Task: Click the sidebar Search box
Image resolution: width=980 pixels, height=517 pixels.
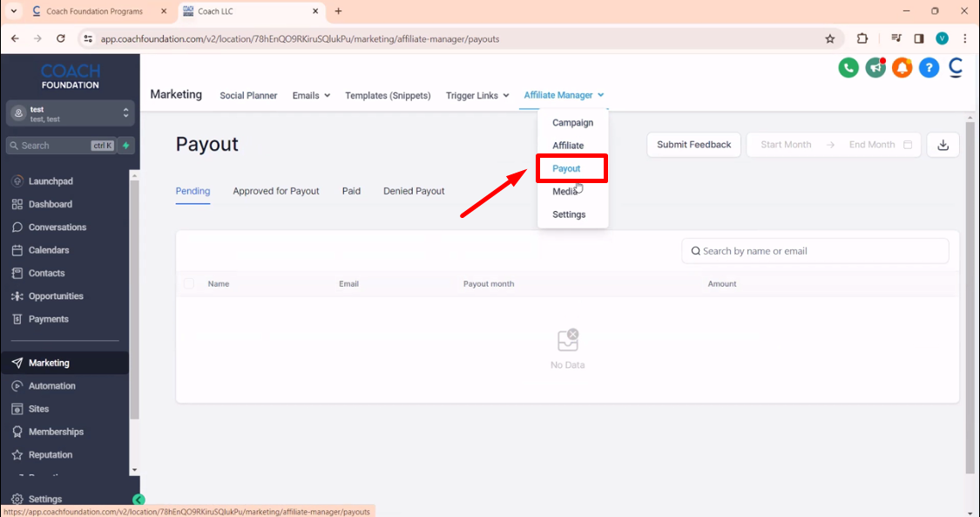Action: 61,146
